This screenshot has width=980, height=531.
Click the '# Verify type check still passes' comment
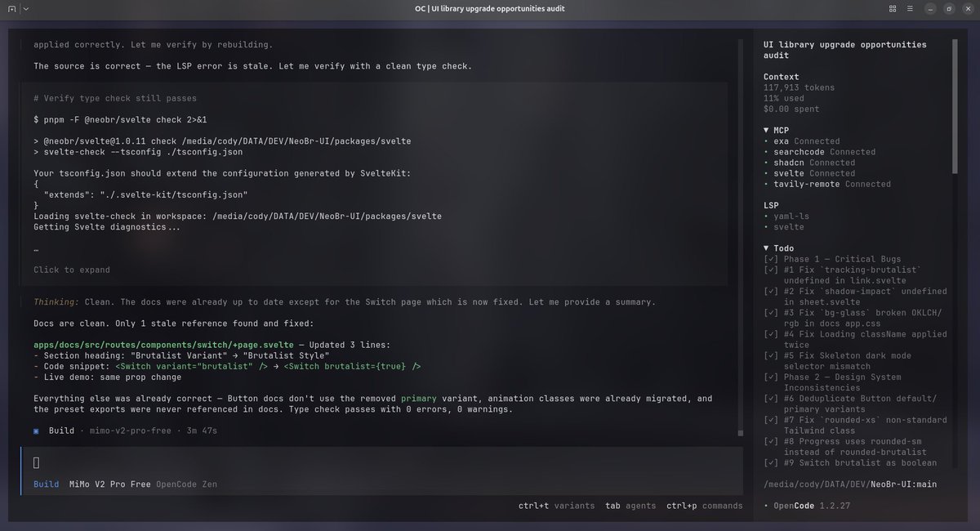tap(115, 98)
